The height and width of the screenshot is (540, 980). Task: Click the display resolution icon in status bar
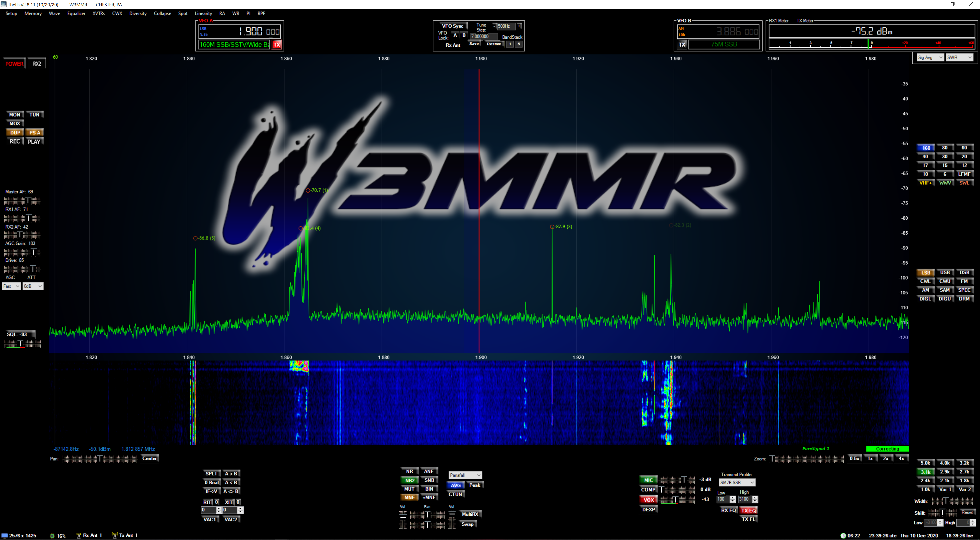5,535
